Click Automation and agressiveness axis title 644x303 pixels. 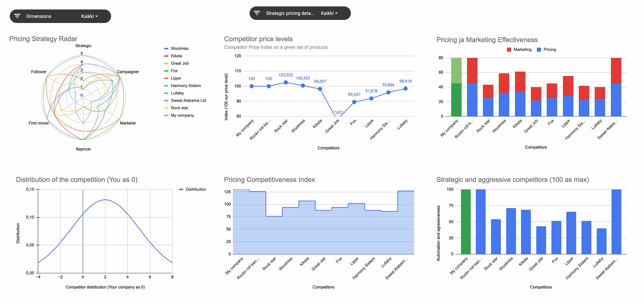tap(438, 233)
